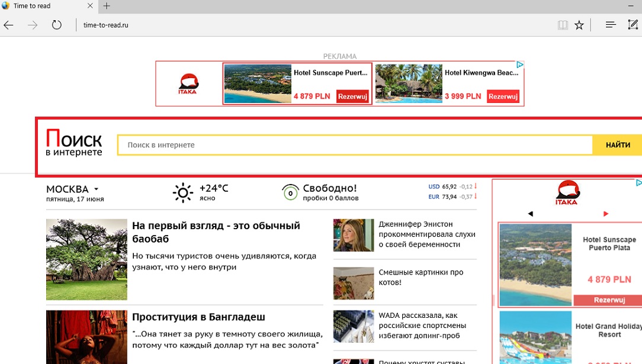Screen dimensions: 642x364
Task: Star the page to add a favorite
Action: pyautogui.click(x=579, y=25)
